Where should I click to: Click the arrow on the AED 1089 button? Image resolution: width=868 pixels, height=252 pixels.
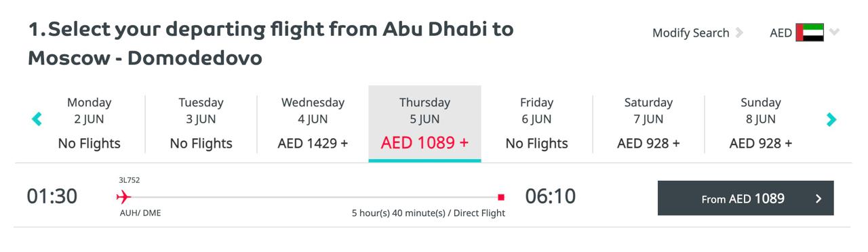(x=818, y=198)
